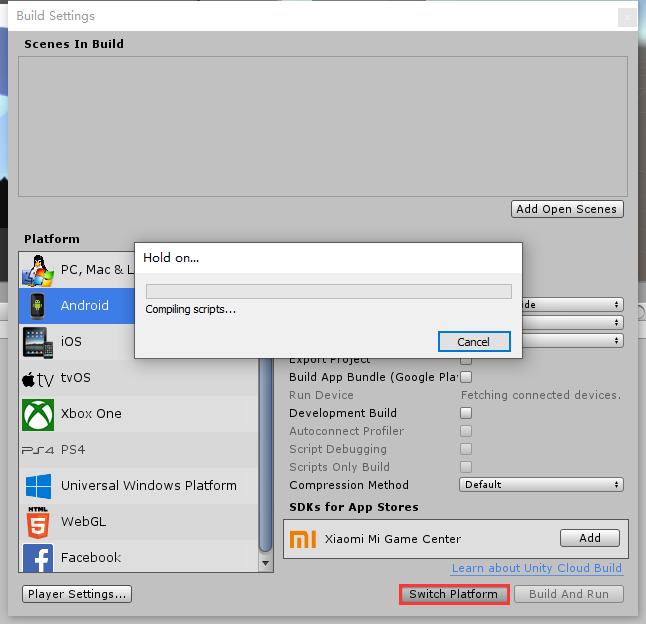Add the Xiaomi Mi Game Center SDK
Screen dimensions: 646x624
pos(590,538)
